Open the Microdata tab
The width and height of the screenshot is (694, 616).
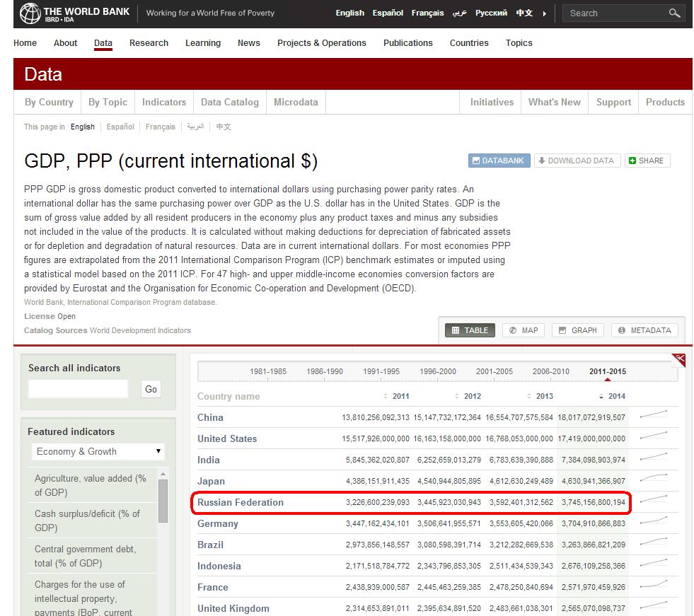click(x=296, y=103)
